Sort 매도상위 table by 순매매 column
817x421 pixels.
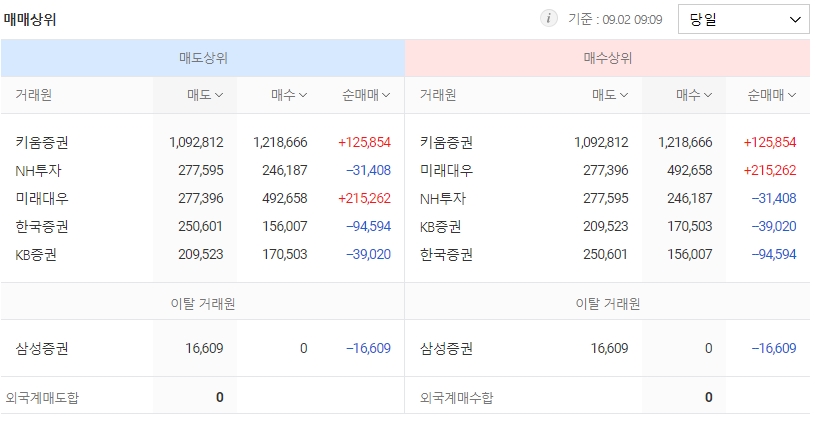(366, 95)
